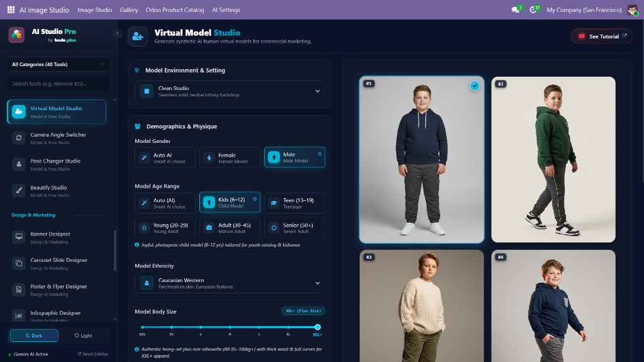Image resolution: width=644 pixels, height=362 pixels.
Task: Switch to Dark theme
Action: click(34, 336)
